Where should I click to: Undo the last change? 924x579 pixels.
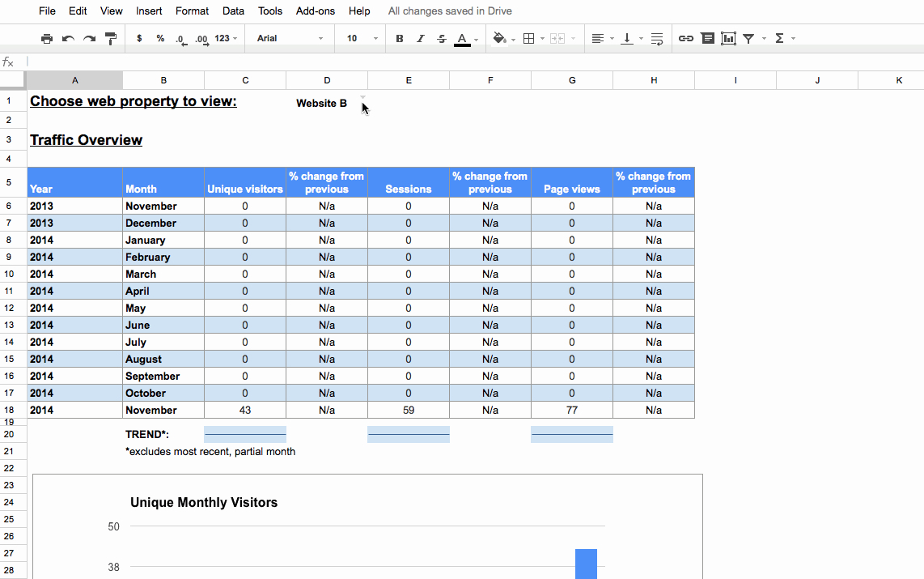click(x=69, y=38)
